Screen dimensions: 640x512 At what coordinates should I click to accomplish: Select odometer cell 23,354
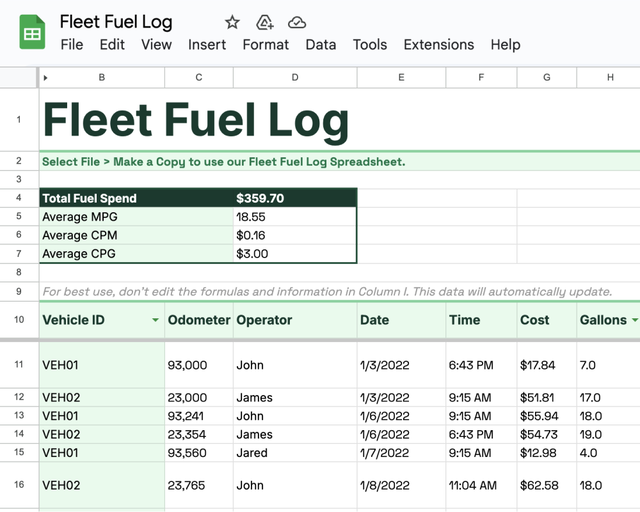click(x=199, y=434)
